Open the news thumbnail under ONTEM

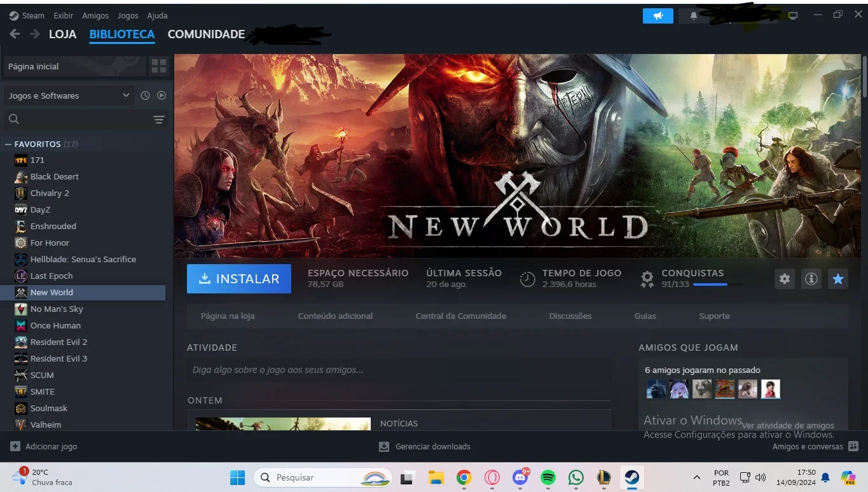283,424
